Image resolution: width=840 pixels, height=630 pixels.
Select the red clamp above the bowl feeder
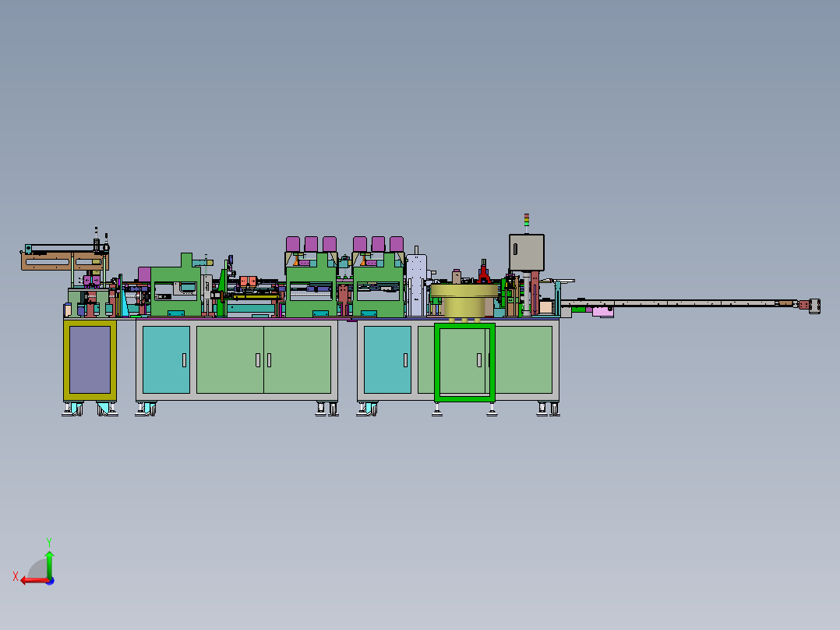[x=484, y=274]
